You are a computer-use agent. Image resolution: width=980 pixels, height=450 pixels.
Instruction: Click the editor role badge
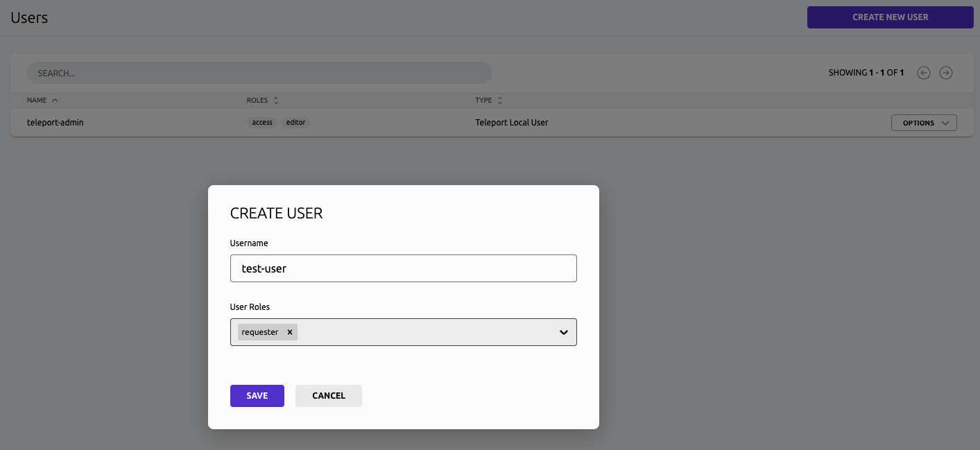click(x=295, y=122)
